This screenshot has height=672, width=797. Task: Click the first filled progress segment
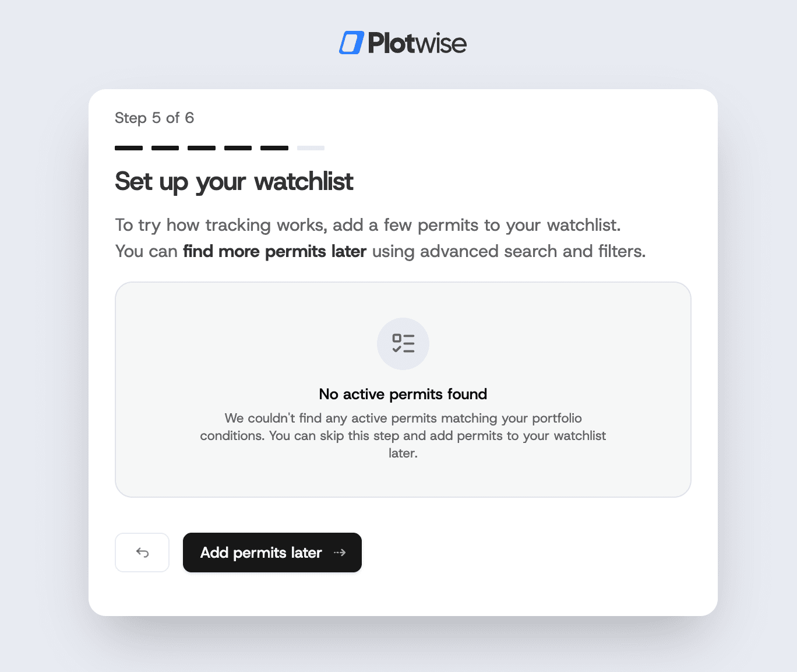pos(129,148)
